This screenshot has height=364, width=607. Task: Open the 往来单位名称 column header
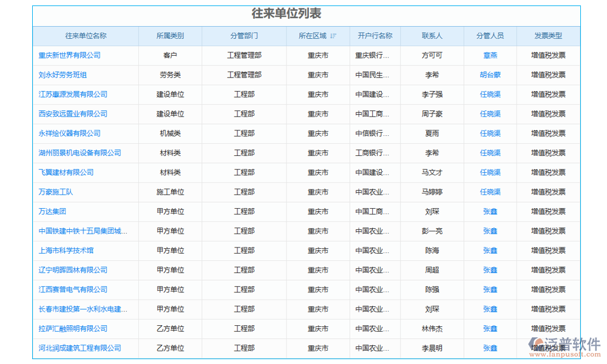click(85, 36)
